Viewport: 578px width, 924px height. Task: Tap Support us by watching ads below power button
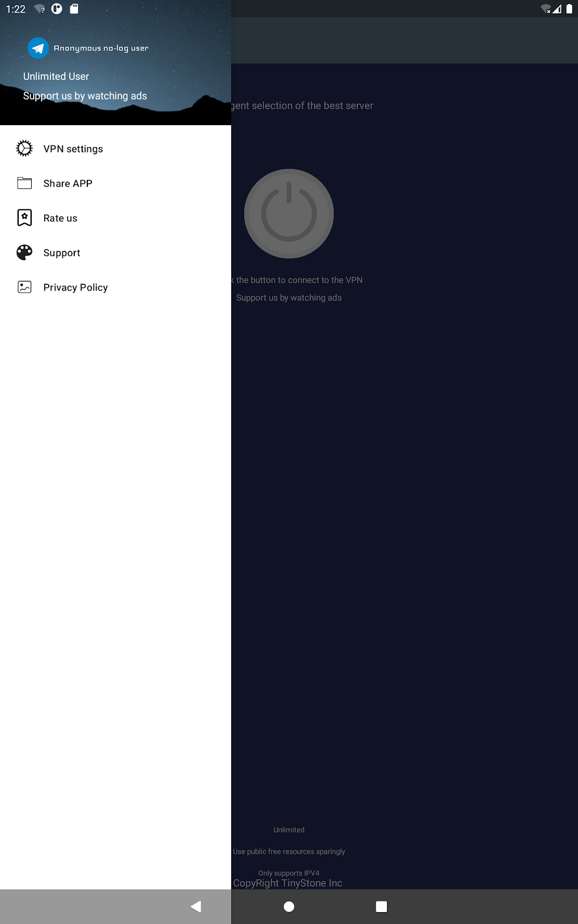click(289, 298)
